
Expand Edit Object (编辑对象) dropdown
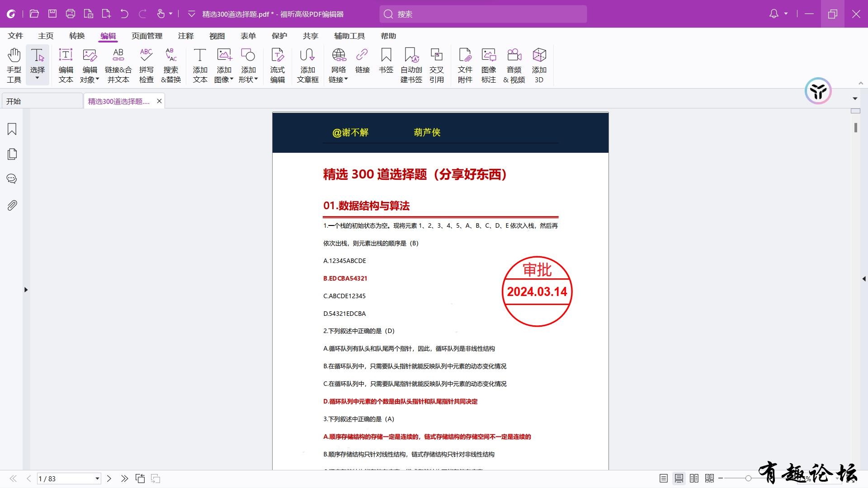(x=97, y=79)
